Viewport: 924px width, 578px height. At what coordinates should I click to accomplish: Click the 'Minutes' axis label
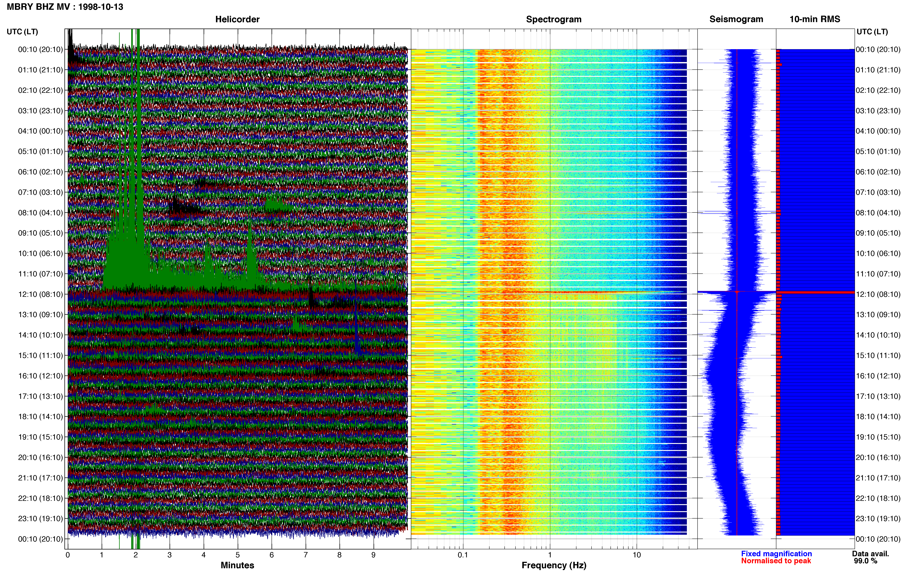pos(237,565)
